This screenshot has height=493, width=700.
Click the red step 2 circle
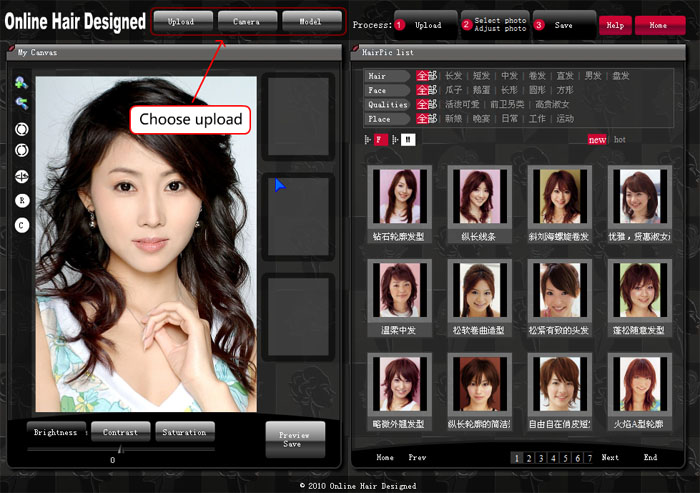[467, 24]
